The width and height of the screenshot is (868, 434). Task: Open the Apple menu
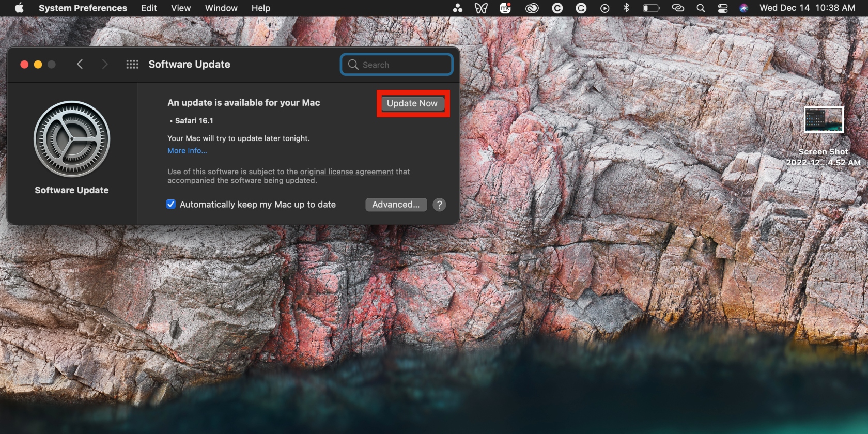coord(19,8)
